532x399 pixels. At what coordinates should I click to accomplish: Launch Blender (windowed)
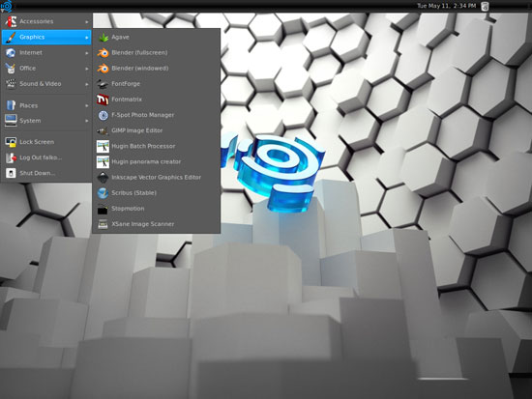pyautogui.click(x=157, y=69)
